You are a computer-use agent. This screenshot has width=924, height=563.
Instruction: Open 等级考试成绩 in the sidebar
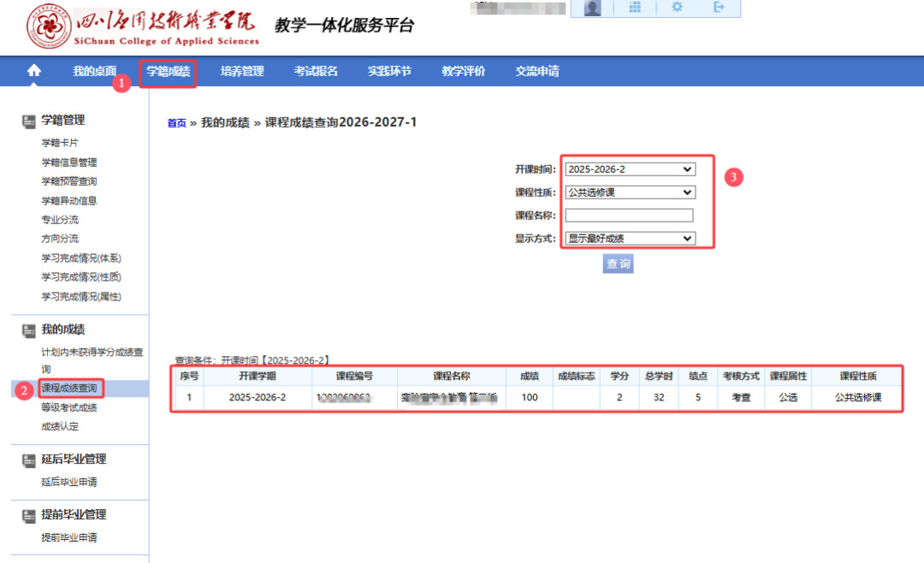[x=69, y=407]
